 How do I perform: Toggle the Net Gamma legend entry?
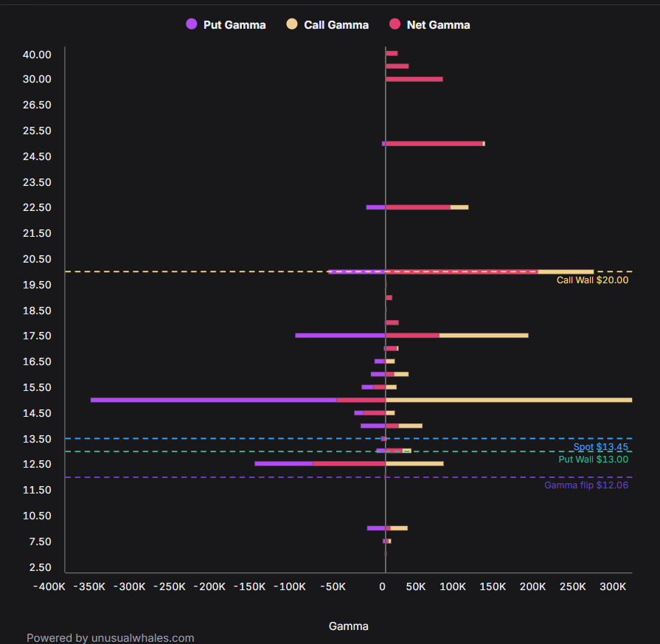click(x=430, y=25)
